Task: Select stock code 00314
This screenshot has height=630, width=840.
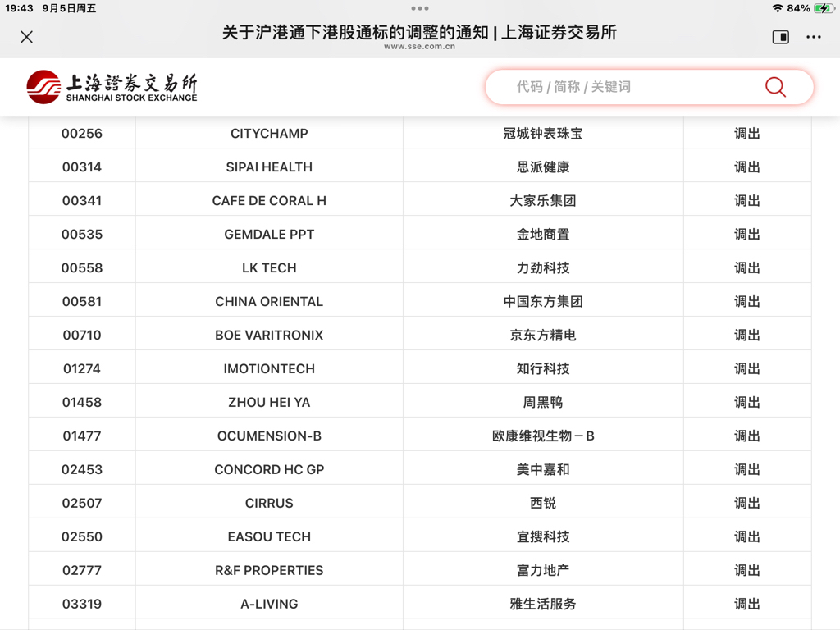Action: coord(82,167)
